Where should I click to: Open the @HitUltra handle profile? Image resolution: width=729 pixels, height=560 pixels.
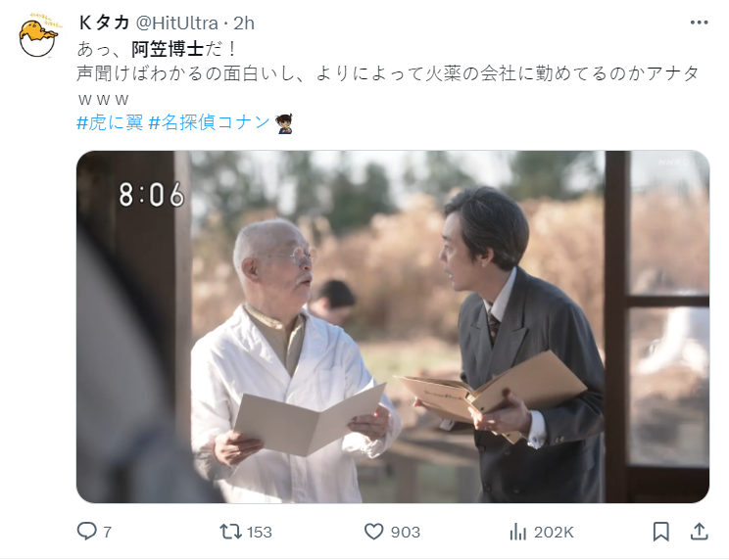coord(176,23)
